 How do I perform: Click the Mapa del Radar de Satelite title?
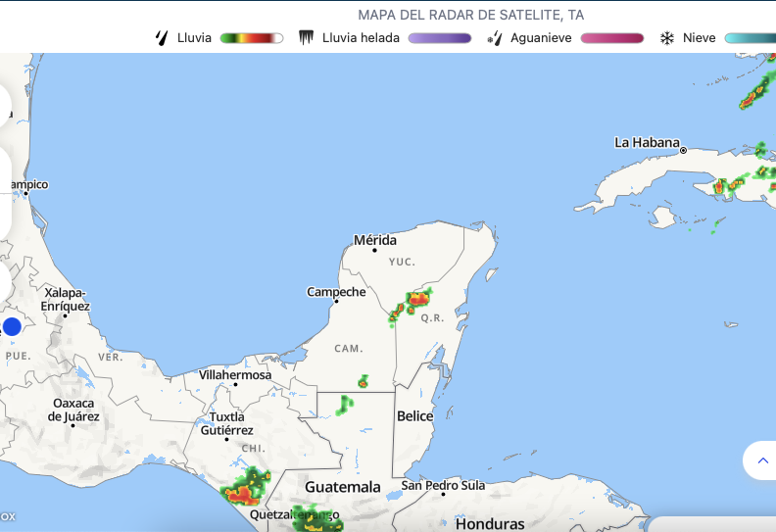471,15
